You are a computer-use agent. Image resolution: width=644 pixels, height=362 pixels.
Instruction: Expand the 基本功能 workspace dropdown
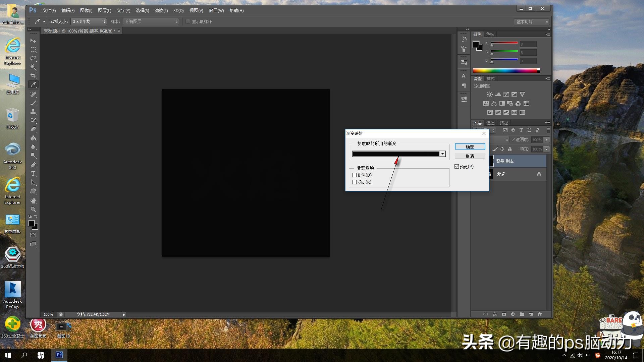click(x=532, y=22)
